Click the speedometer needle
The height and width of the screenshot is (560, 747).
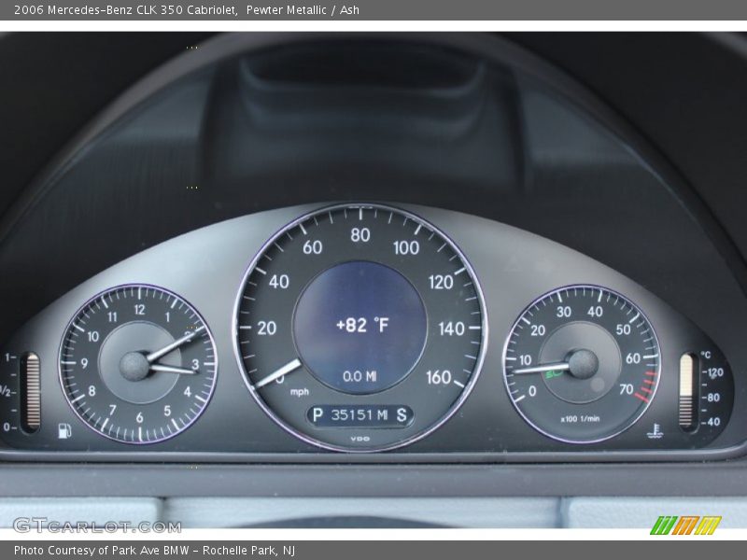tap(278, 373)
